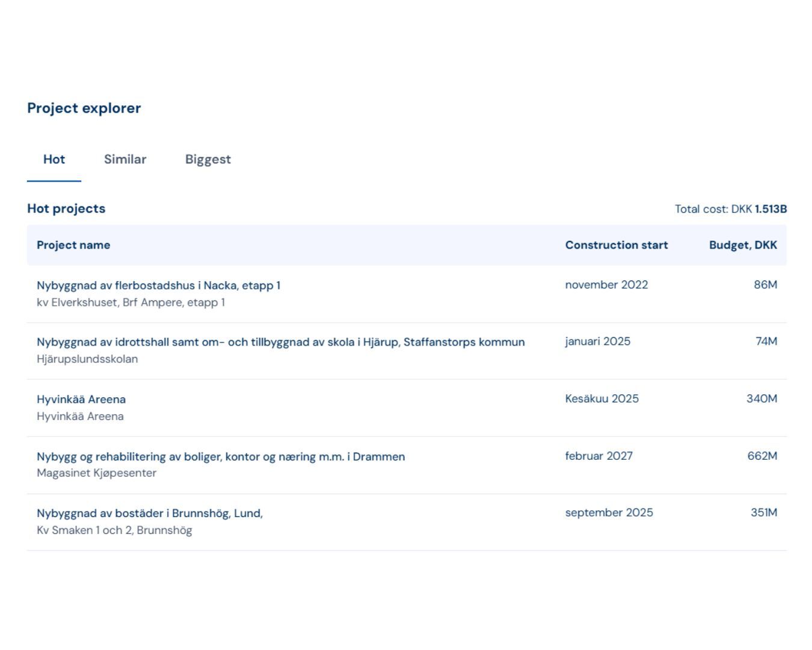This screenshot has width=812, height=650.
Task: Click the Magasinet Kjøpesenter subtitle
Action: [x=96, y=473]
